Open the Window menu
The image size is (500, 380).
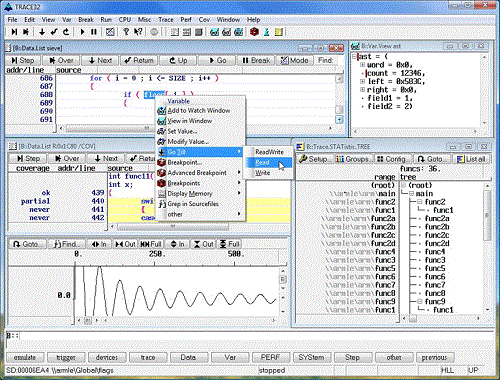pyautogui.click(x=228, y=20)
